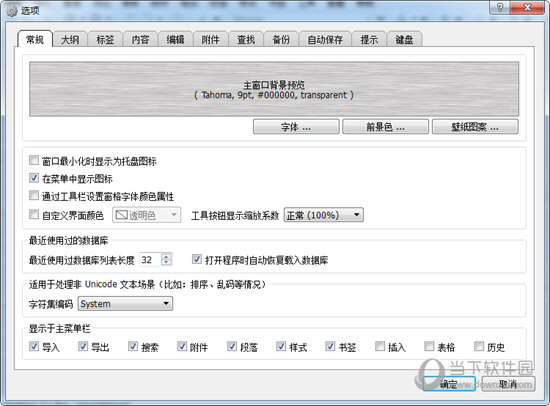
Task: Close the 选项 dialog window
Action: point(527,7)
